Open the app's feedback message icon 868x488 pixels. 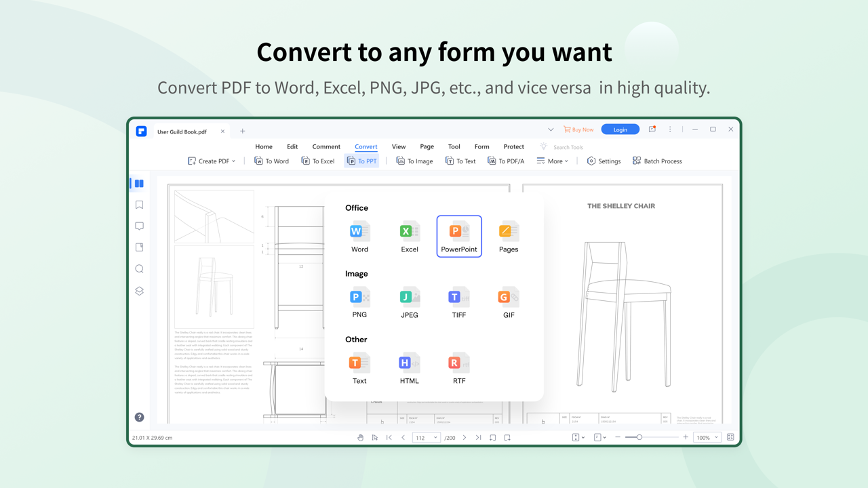[x=652, y=129]
